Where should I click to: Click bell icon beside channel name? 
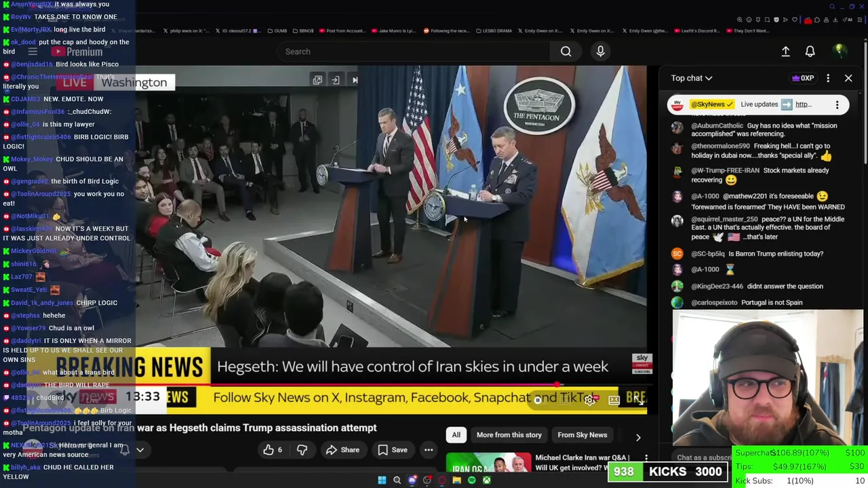pyautogui.click(x=125, y=449)
